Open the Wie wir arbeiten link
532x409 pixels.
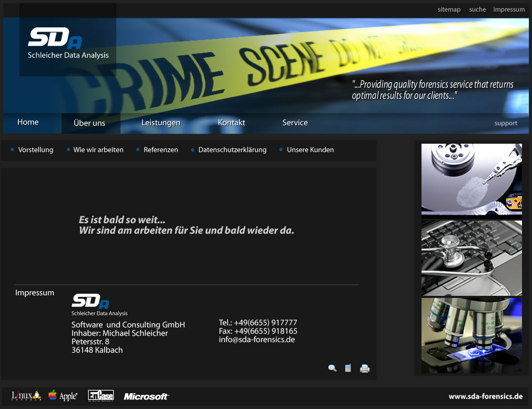(x=98, y=150)
